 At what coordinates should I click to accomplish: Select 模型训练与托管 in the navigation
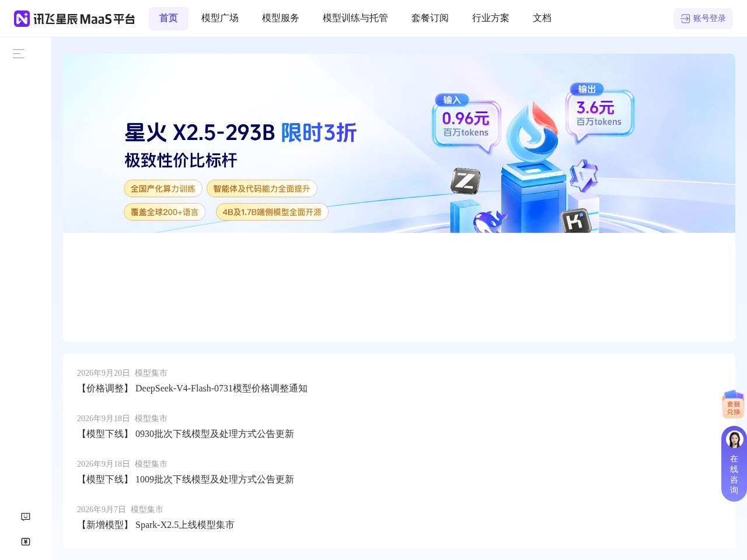pos(355,19)
